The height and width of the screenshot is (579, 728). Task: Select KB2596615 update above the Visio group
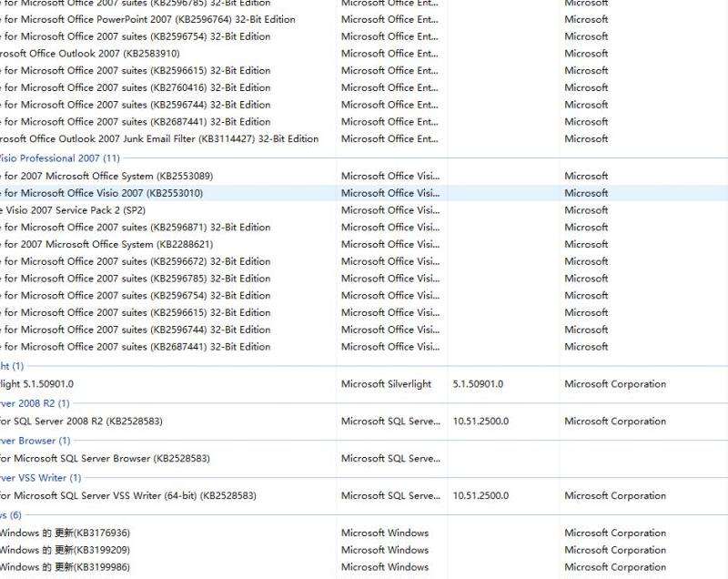click(x=135, y=71)
